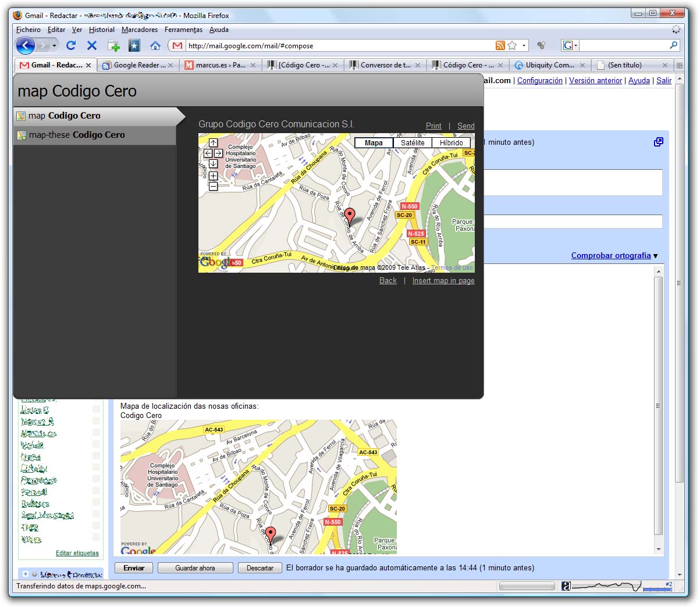This screenshot has height=607, width=700.
Task: Open the Ficheiro menu
Action: point(29,30)
